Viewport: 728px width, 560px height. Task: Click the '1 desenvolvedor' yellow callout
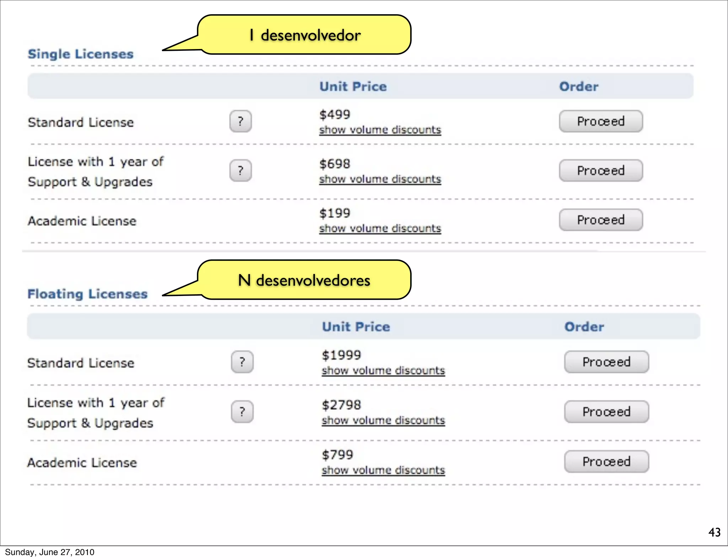pos(305,35)
